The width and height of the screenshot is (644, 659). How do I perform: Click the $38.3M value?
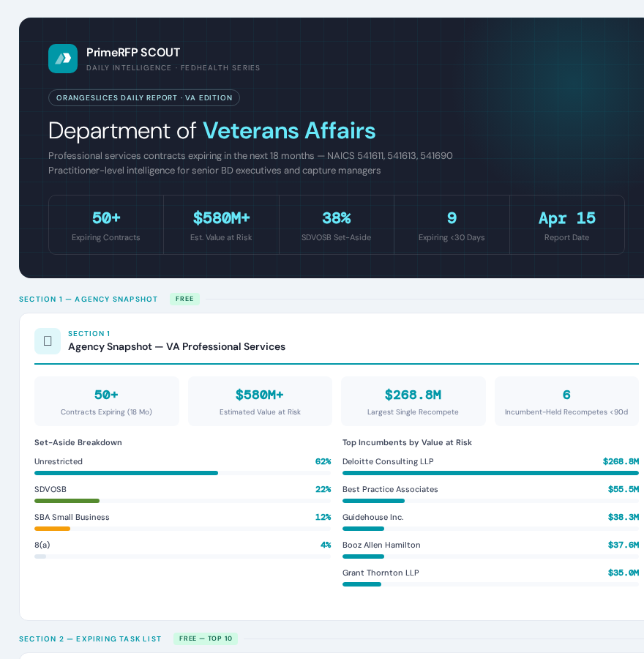623,517
